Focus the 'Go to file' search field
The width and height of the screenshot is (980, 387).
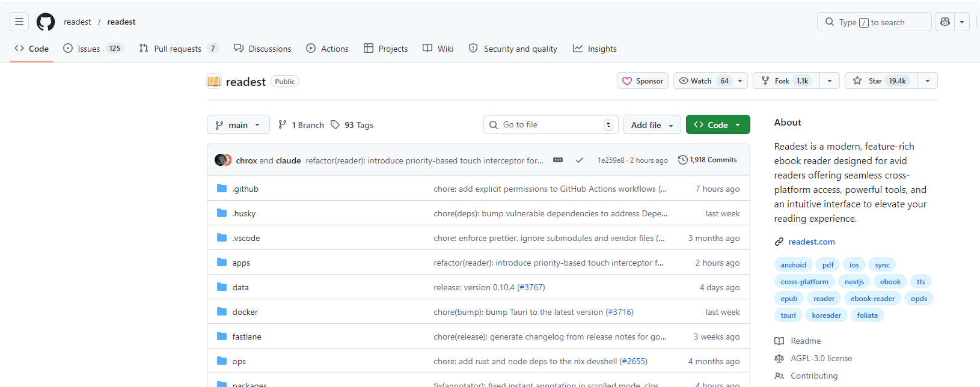coord(550,124)
